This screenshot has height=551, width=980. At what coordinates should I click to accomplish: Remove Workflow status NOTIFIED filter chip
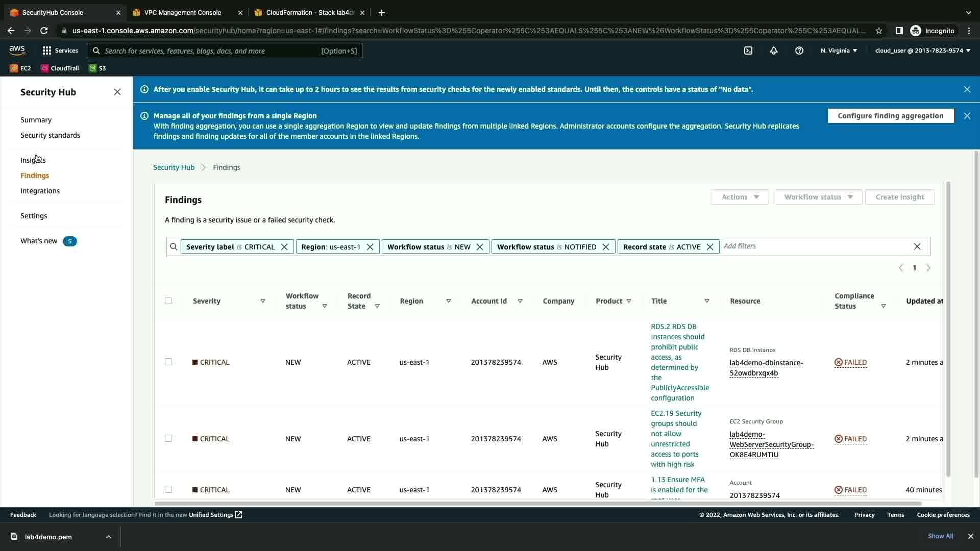coord(606,247)
